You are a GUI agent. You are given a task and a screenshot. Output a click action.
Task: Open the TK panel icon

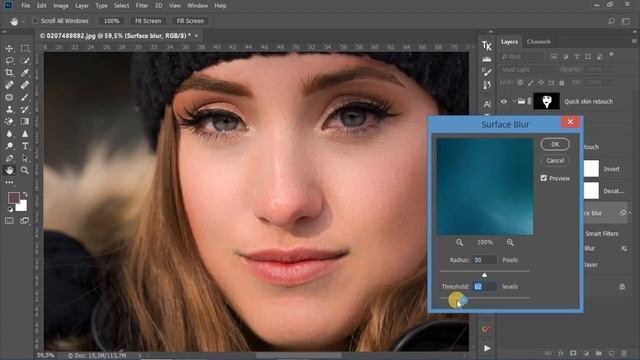[x=487, y=46]
